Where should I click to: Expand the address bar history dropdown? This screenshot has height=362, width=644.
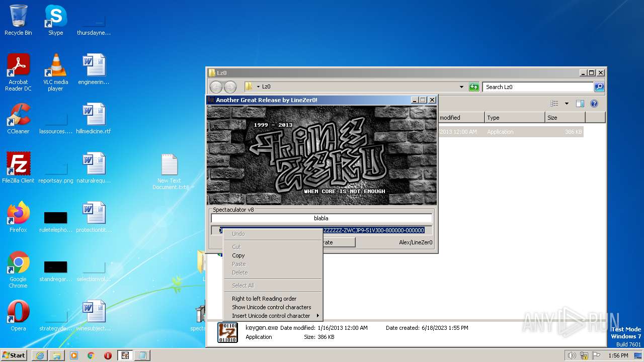461,87
